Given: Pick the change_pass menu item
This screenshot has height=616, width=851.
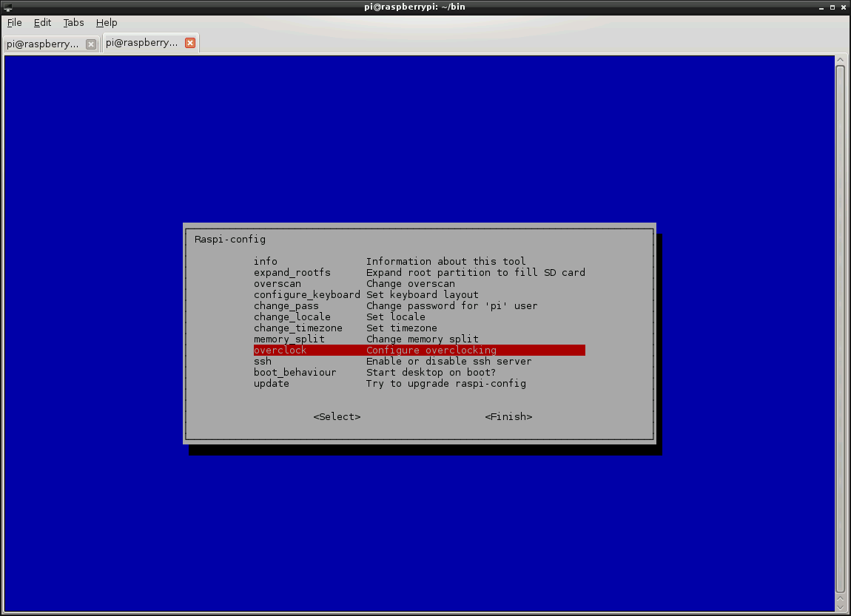Looking at the screenshot, I should [286, 305].
